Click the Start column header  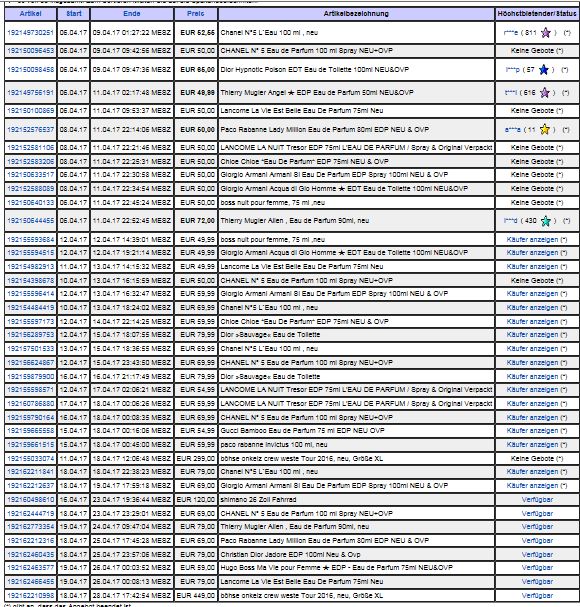(x=74, y=14)
